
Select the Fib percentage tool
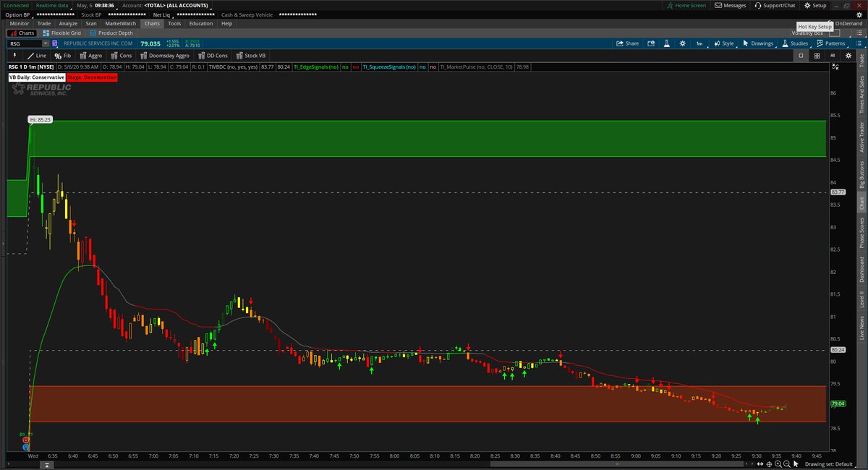coord(63,56)
